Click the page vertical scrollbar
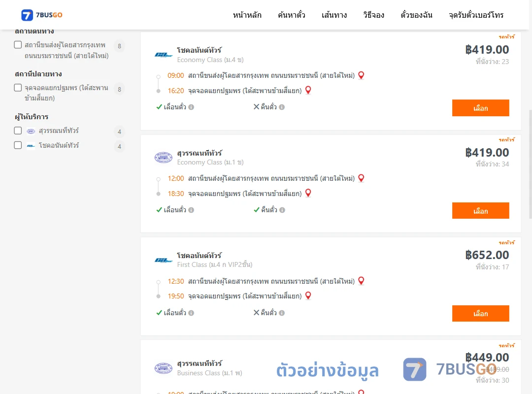 [530, 164]
